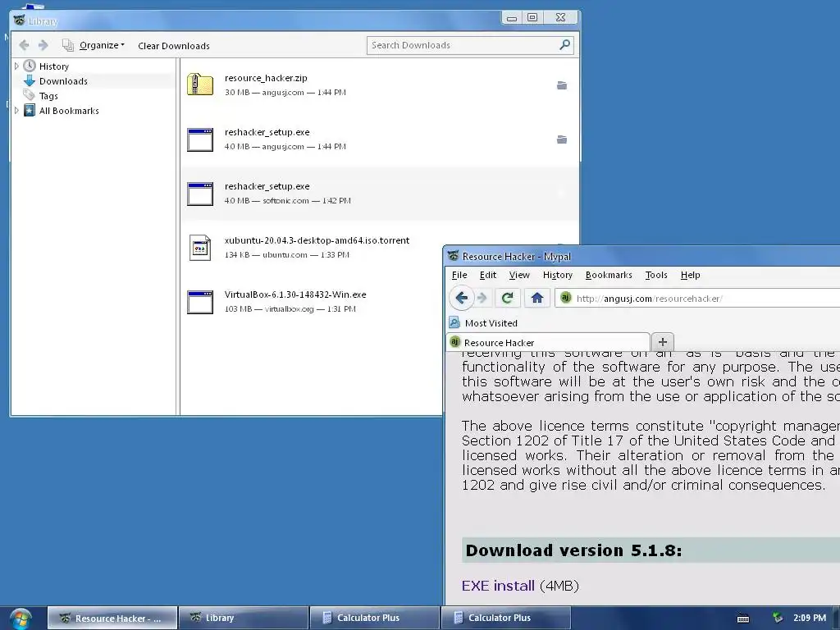This screenshot has width=840, height=630.
Task: Click the History clock icon in sidebar
Action: (30, 66)
